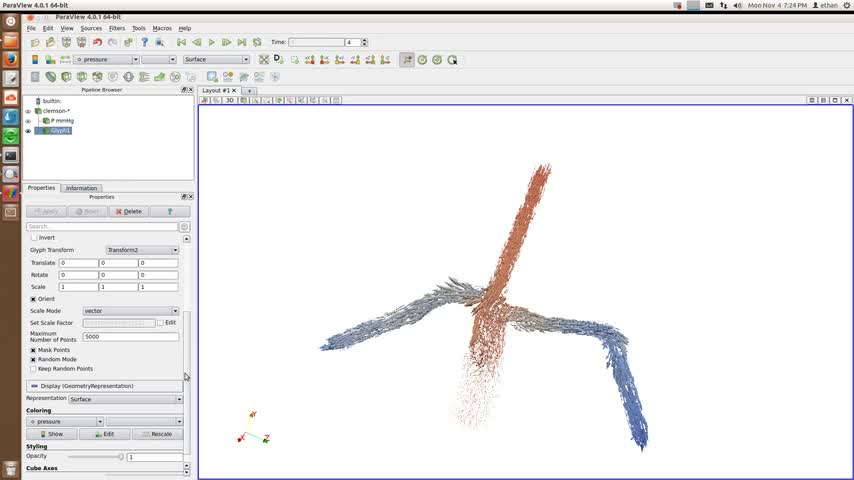The image size is (854, 480).
Task: Open the Filters menu
Action: coord(117,28)
